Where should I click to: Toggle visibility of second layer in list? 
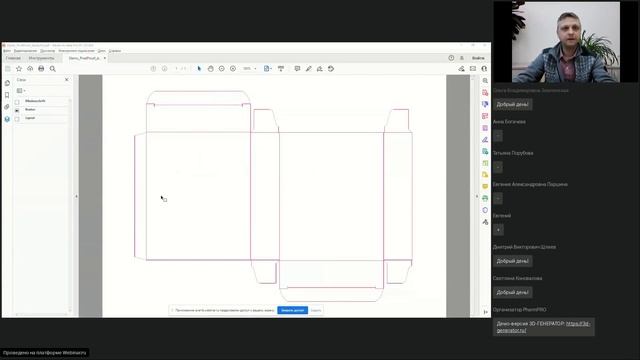(17, 110)
